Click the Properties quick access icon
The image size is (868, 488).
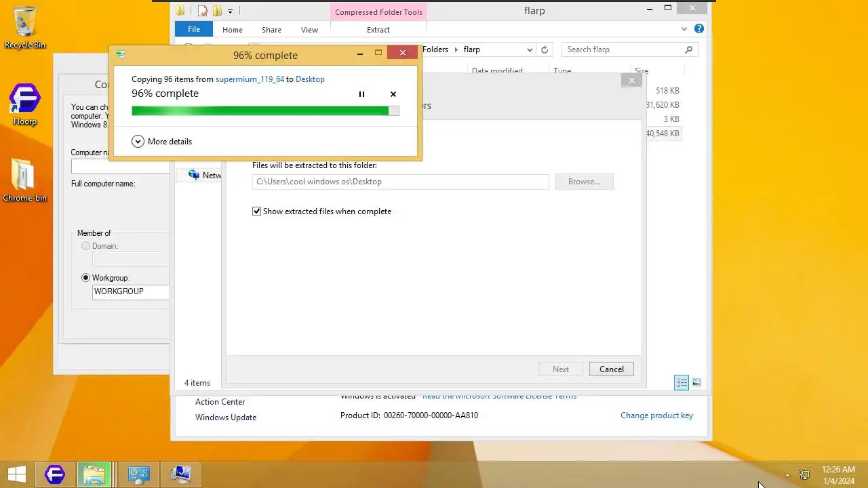pos(202,11)
